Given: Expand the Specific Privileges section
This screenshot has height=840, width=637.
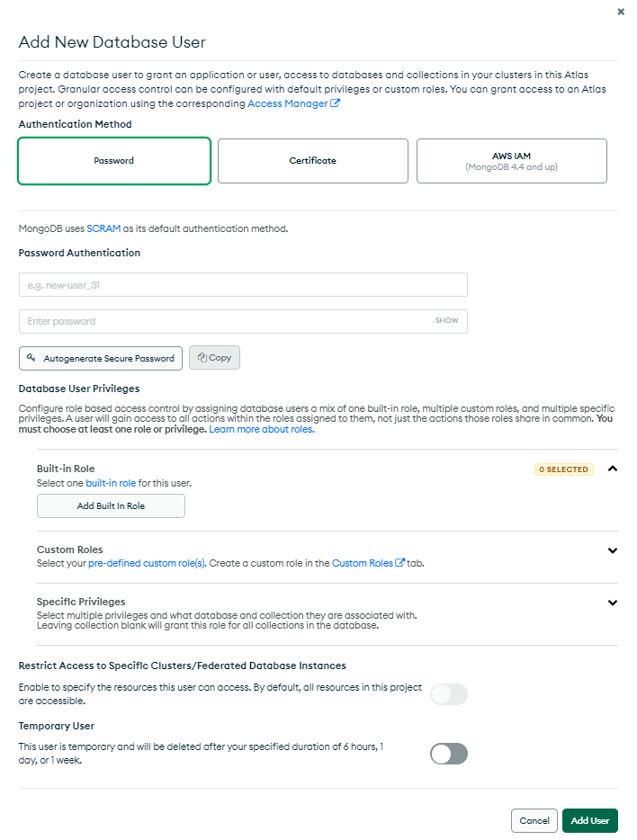Looking at the screenshot, I should [613, 603].
